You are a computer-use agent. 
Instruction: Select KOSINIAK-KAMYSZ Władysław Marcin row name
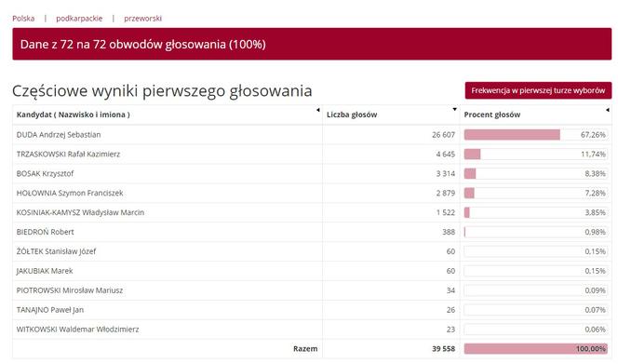click(x=80, y=212)
